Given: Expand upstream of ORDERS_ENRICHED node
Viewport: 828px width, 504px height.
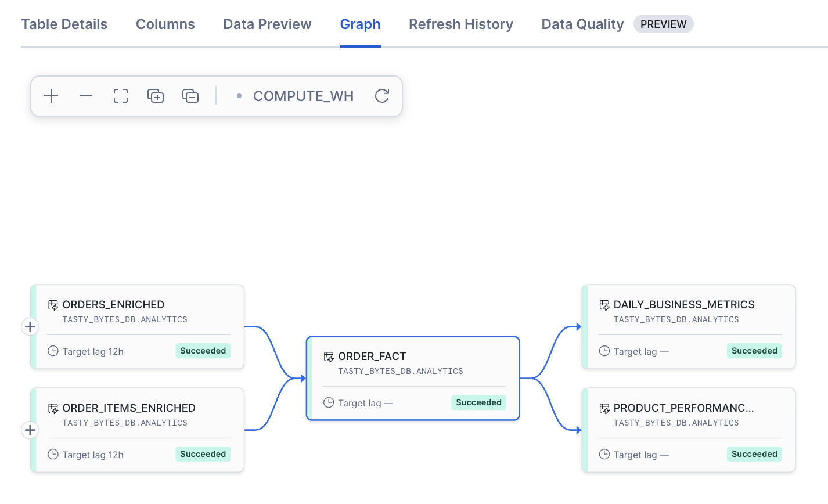Looking at the screenshot, I should (30, 327).
